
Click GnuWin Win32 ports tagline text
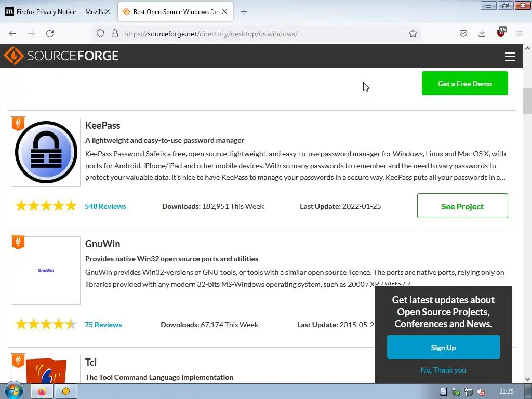[x=171, y=259]
